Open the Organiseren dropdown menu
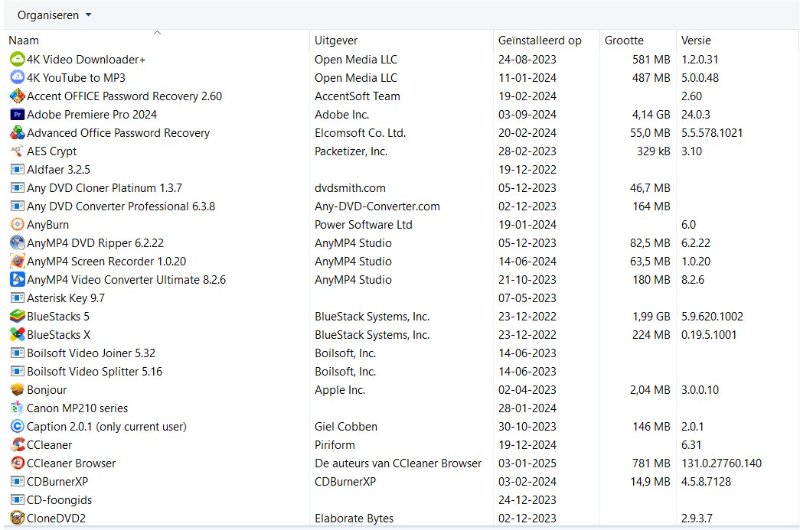The height and width of the screenshot is (530, 800). pos(54,15)
